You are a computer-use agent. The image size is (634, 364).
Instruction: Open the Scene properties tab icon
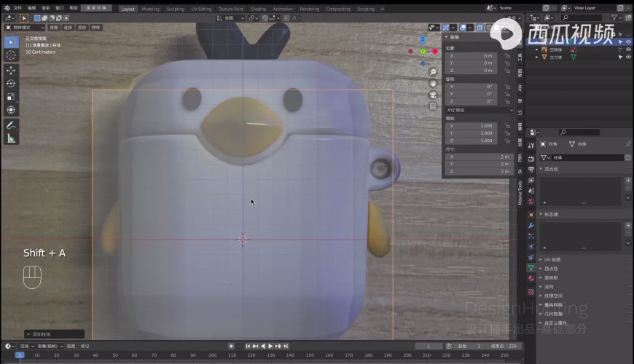point(531,191)
